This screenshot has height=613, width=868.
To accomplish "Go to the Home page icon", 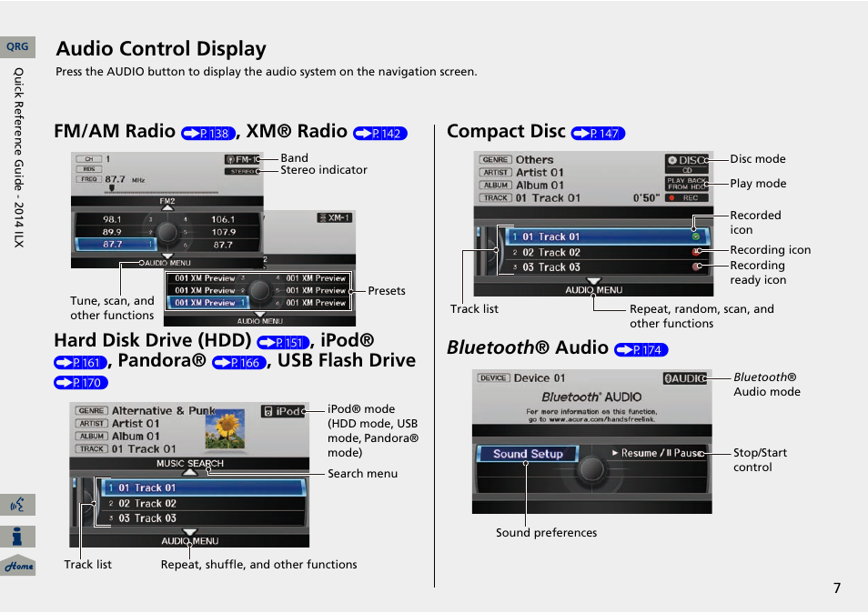I will [x=17, y=566].
